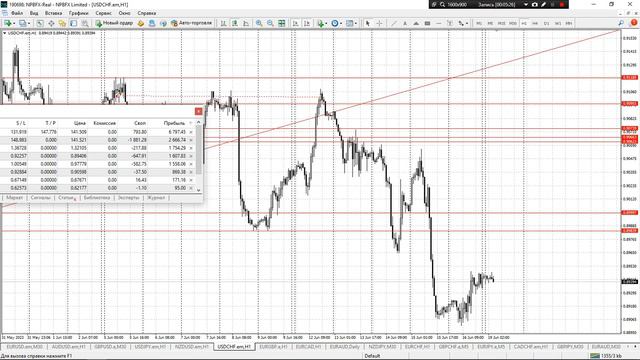Zoom out on the chart
The height and width of the screenshot is (360, 640).
click(x=270, y=23)
